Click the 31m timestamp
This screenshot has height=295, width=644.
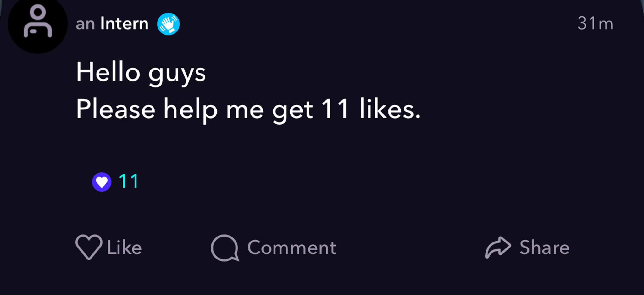click(595, 23)
